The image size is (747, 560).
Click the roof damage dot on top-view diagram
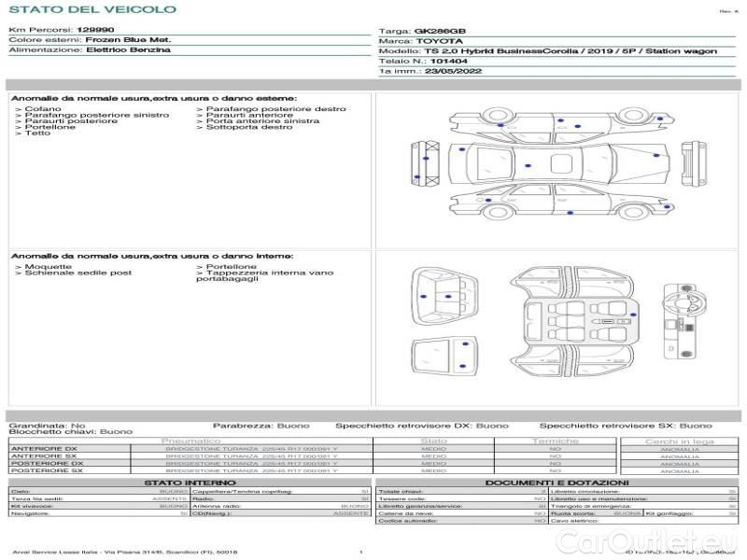click(528, 166)
